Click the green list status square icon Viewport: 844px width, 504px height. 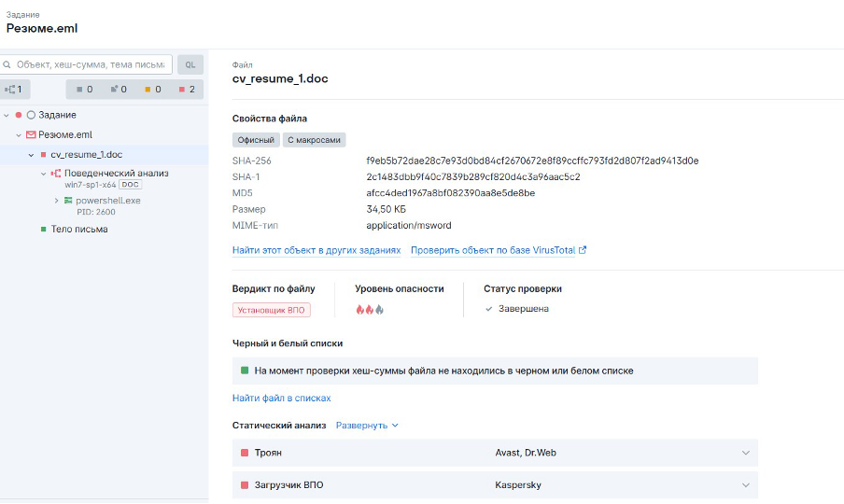(245, 371)
